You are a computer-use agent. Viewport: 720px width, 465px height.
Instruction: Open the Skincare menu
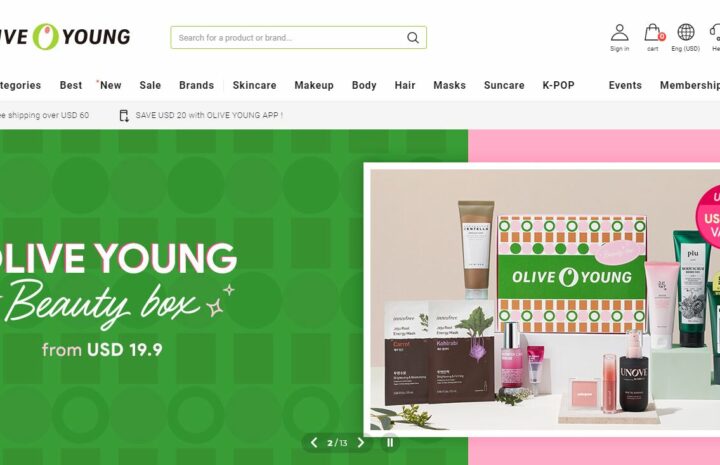[x=254, y=85]
